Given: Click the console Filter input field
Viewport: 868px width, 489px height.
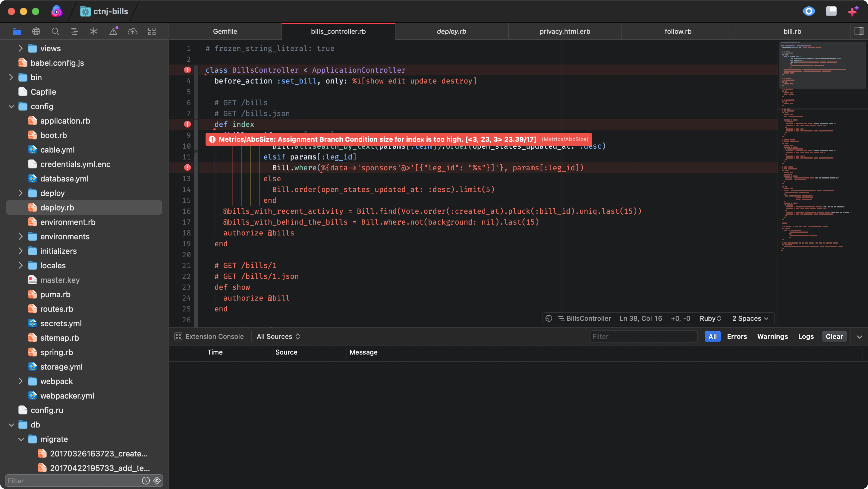Looking at the screenshot, I should click(643, 336).
